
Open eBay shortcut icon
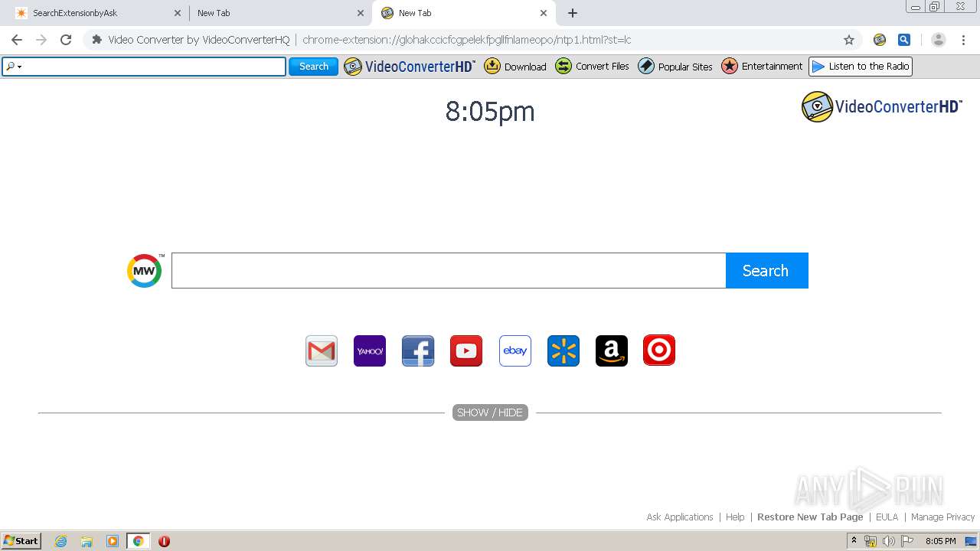tap(515, 350)
